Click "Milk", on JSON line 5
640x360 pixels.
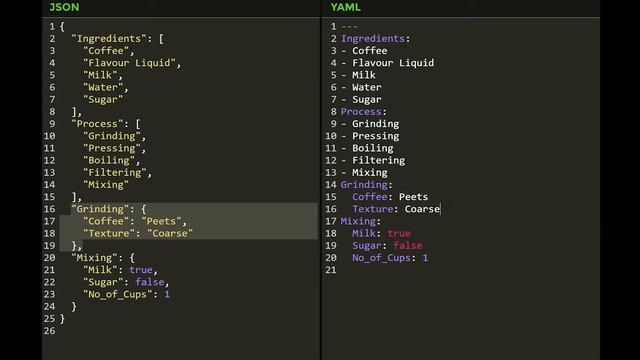click(103, 76)
